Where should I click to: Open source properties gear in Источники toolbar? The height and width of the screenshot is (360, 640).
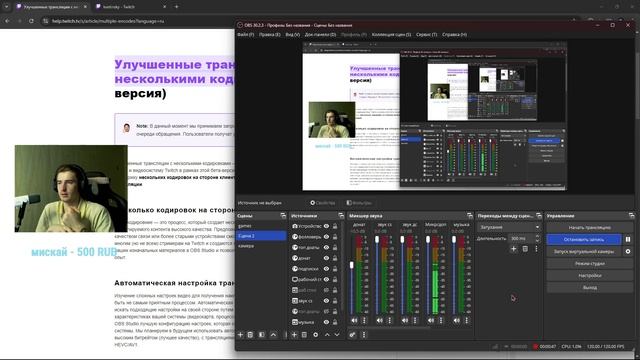point(316,335)
